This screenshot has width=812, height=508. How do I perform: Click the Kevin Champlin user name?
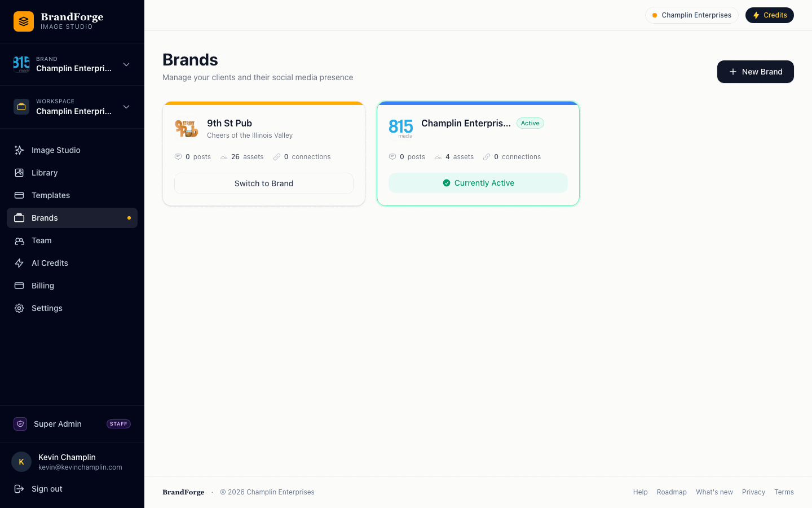click(67, 457)
